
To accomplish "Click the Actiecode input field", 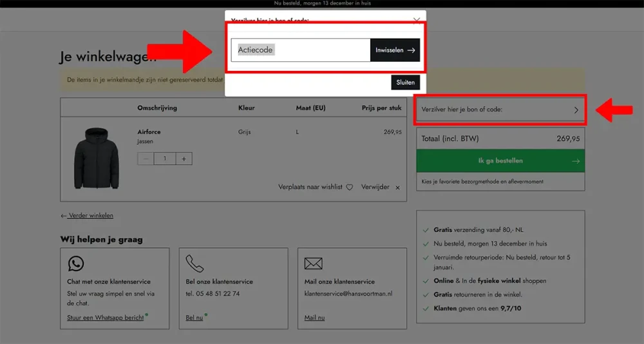I will (300, 50).
